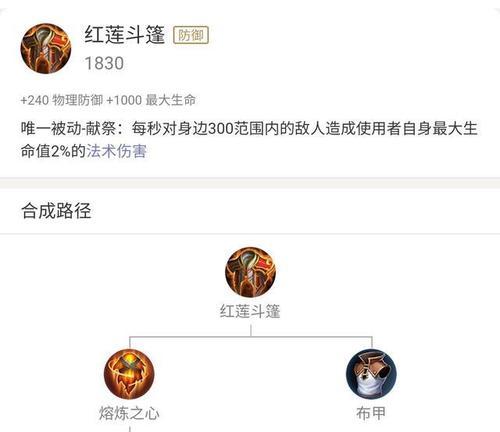Viewport: 500px width, 432px height.
Task: Tap the 红莲斗篷 label under its tree icon
Action: coord(250,311)
